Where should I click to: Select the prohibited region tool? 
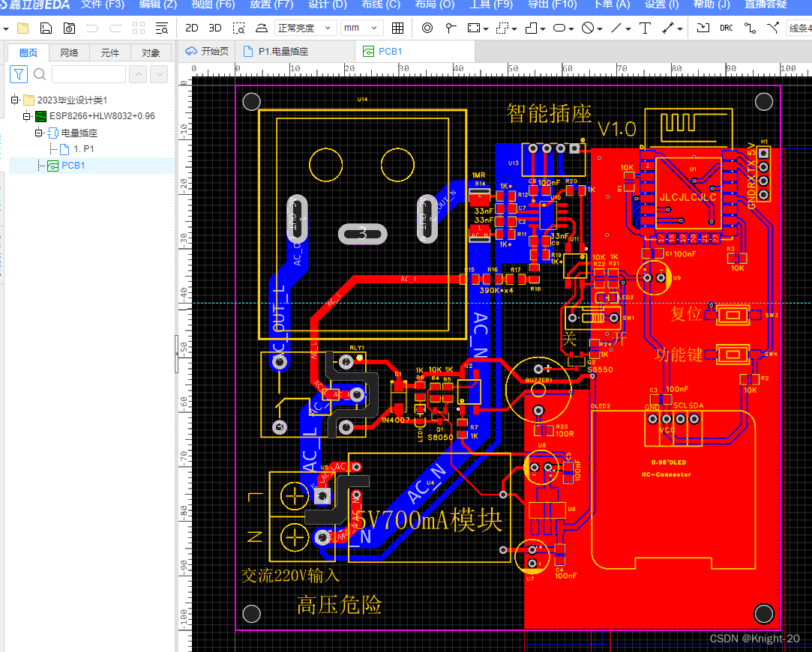pyautogui.click(x=588, y=28)
